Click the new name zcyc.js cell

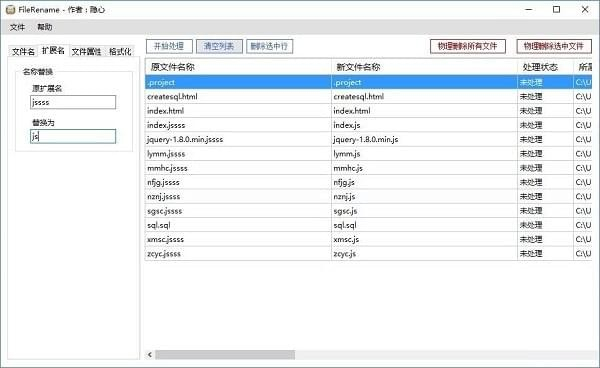coord(424,254)
